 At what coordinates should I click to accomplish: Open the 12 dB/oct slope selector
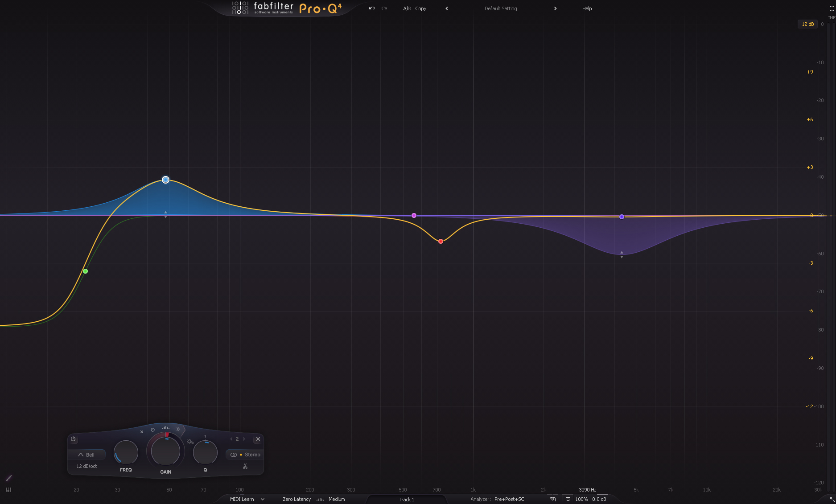point(86,466)
